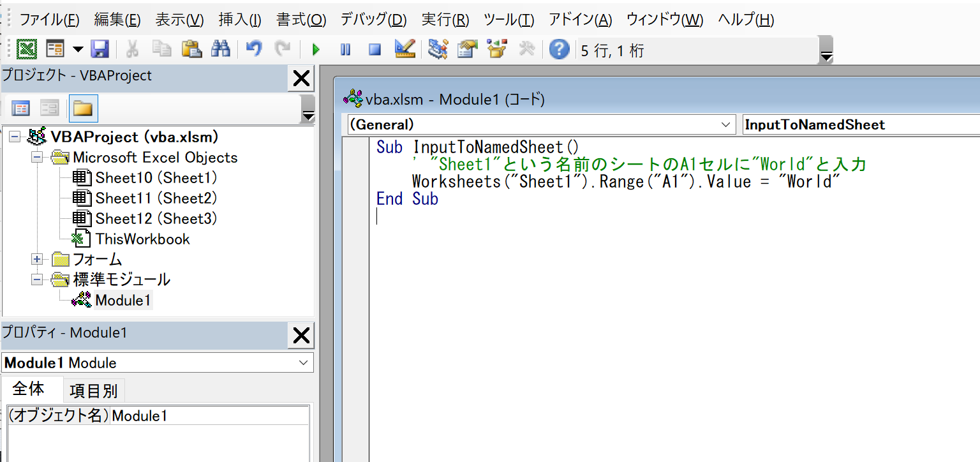980x462 pixels.
Task: Collapse the Microsoft Excel Objects folder
Action: tap(36, 158)
